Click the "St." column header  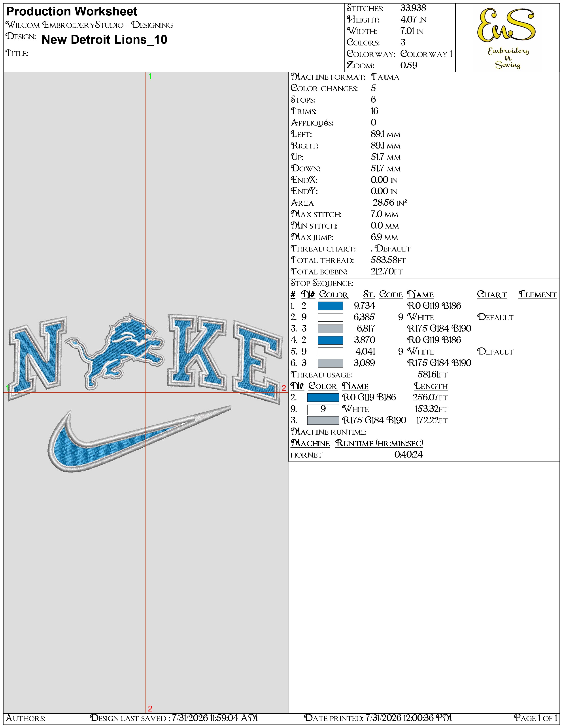369,295
